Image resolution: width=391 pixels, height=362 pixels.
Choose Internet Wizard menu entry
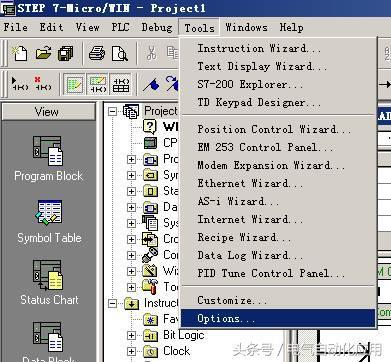(x=279, y=219)
